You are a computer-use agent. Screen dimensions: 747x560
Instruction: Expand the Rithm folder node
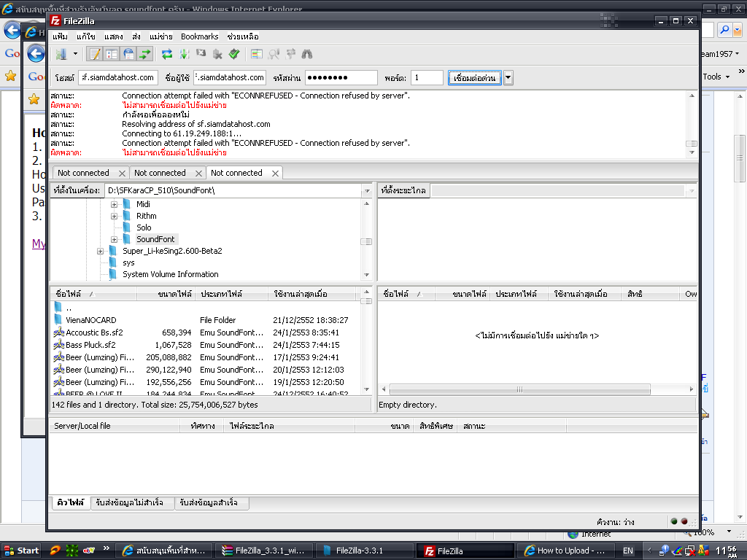tap(114, 216)
